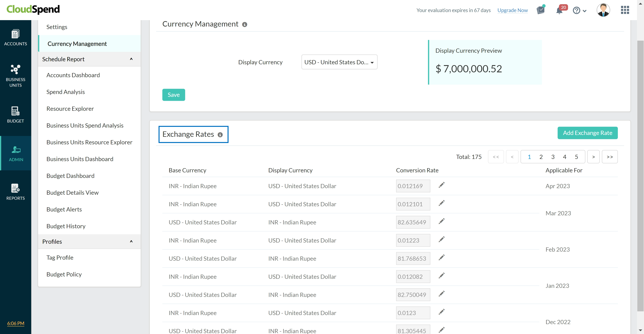Viewport: 644px width, 334px height.
Task: Go to page 3 of exchange rates
Action: pos(553,157)
